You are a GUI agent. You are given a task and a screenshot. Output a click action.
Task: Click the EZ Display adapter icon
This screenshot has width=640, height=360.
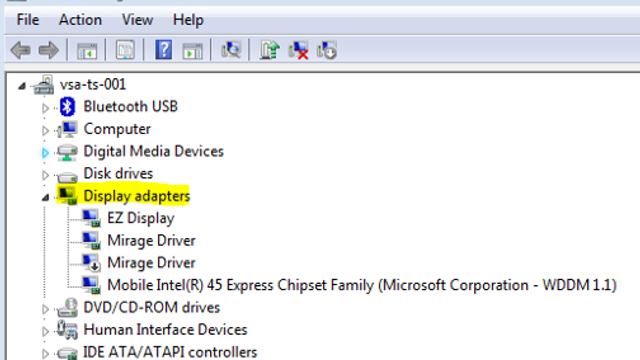tap(91, 218)
